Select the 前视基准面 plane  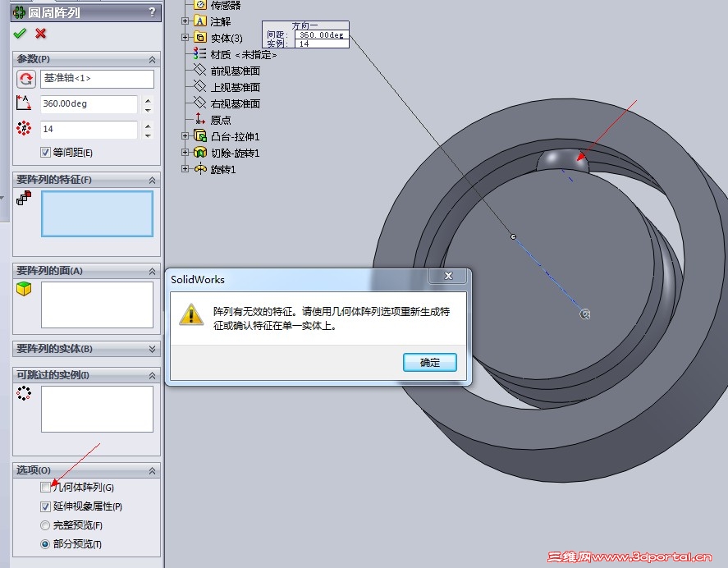click(x=235, y=71)
